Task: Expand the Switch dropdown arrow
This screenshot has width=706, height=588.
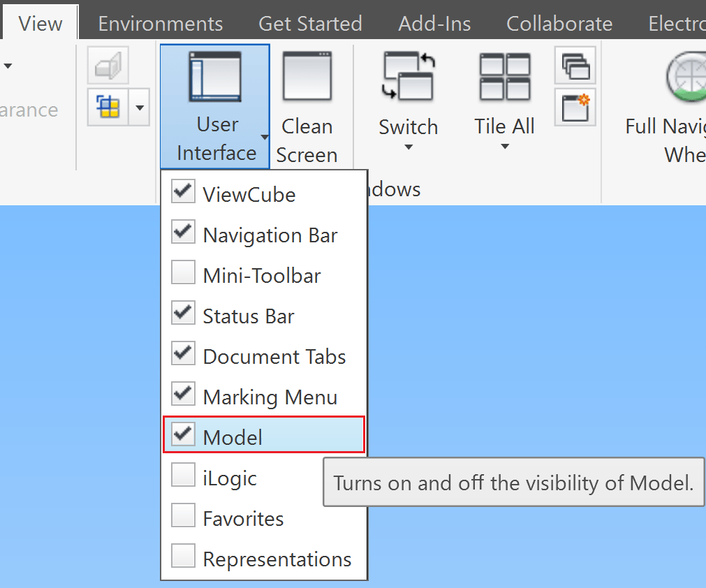Action: (409, 147)
